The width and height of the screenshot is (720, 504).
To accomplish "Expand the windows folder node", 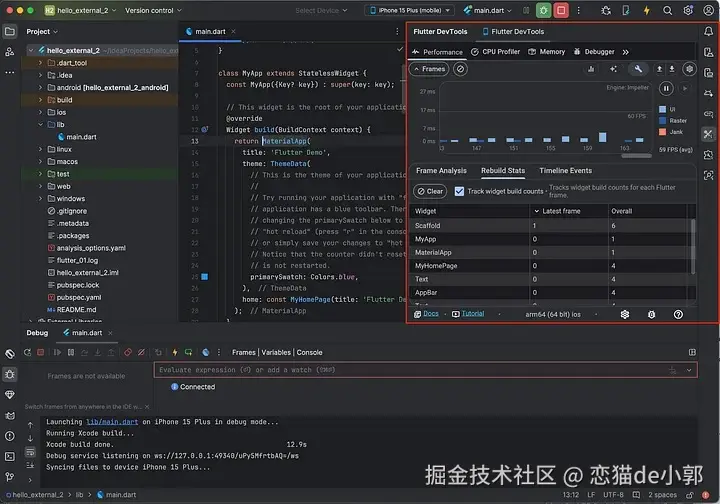I will tap(40, 199).
